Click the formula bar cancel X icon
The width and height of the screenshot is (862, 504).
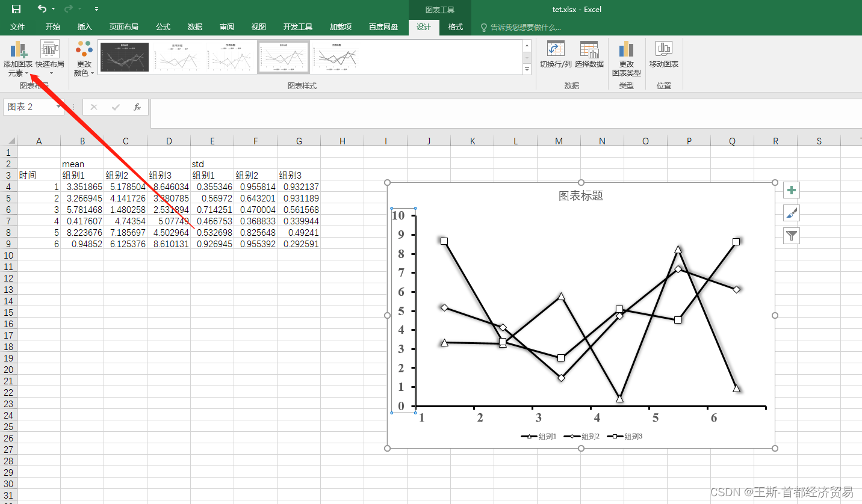(x=93, y=107)
